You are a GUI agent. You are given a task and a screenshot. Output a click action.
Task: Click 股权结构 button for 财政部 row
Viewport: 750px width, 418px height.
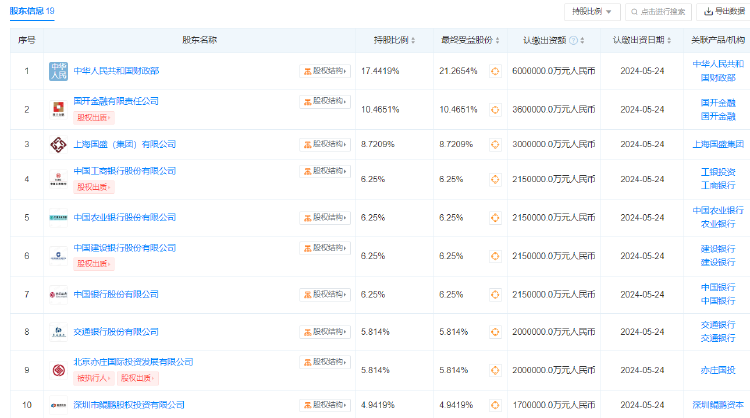tap(325, 71)
